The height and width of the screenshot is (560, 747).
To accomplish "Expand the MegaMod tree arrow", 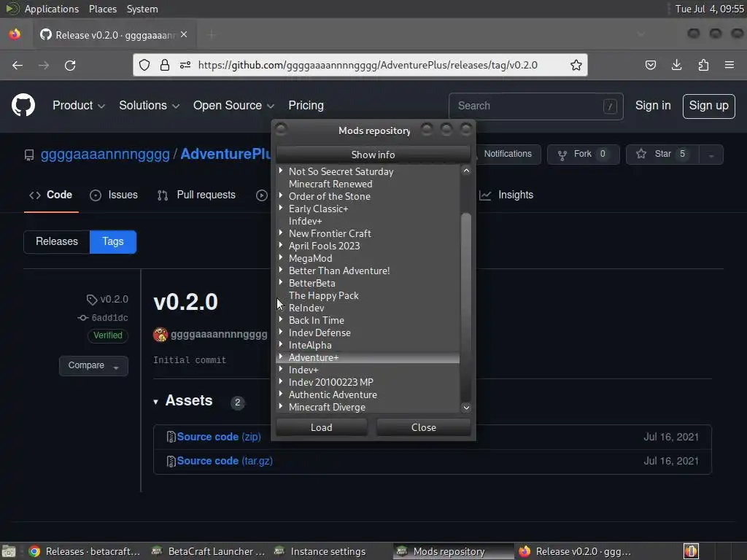I will [x=281, y=257].
